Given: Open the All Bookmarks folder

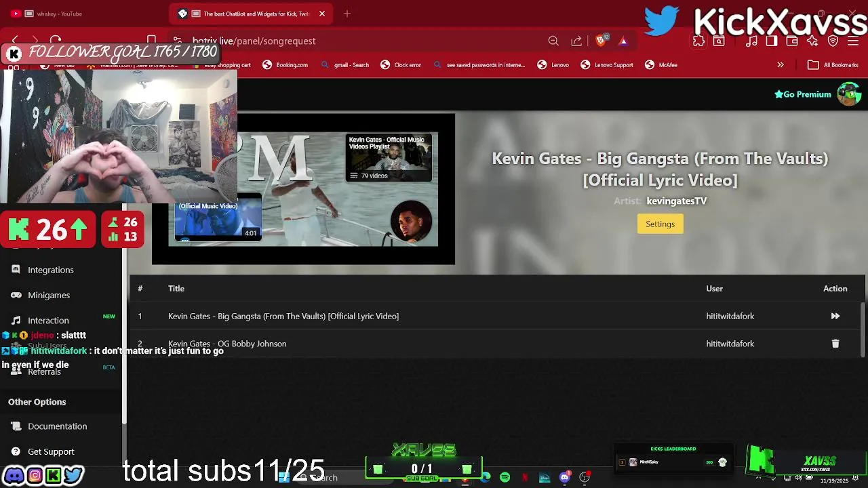Looking at the screenshot, I should point(833,65).
